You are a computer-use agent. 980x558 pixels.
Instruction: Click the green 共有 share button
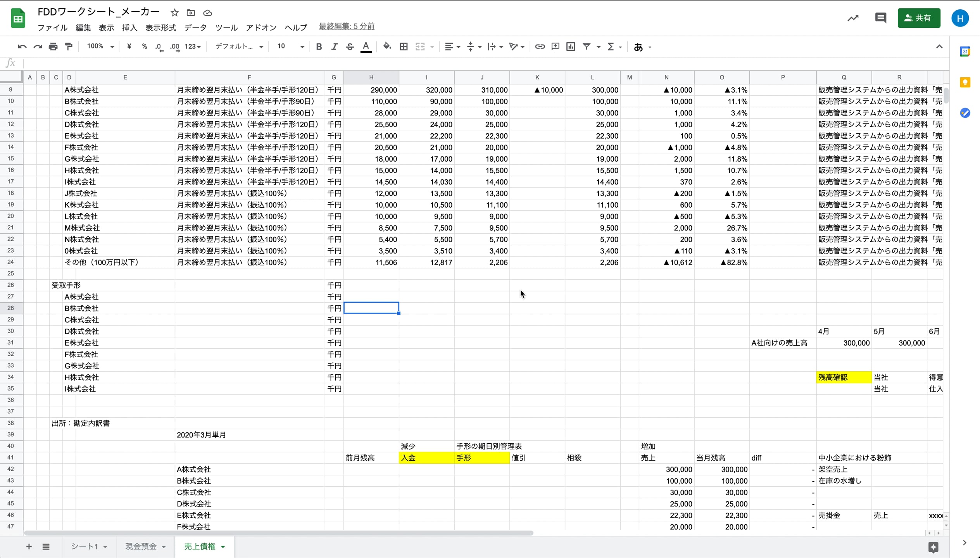(918, 18)
